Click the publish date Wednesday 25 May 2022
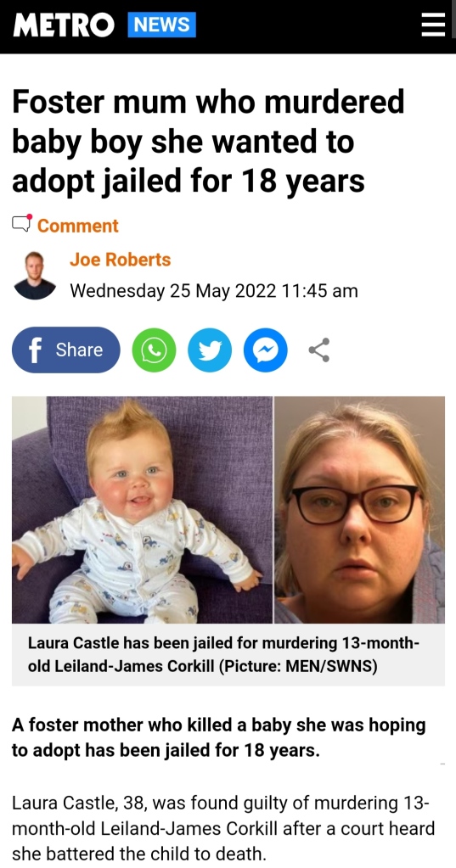 point(214,291)
